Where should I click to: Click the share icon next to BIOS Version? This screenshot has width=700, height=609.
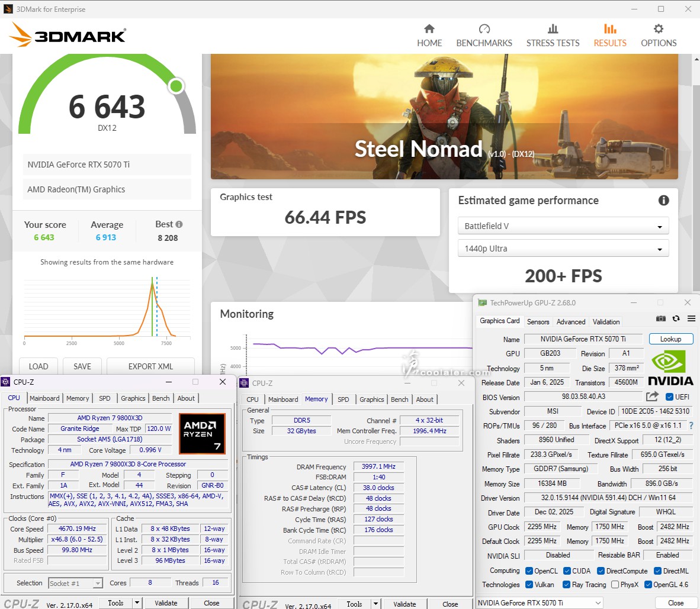(x=652, y=397)
